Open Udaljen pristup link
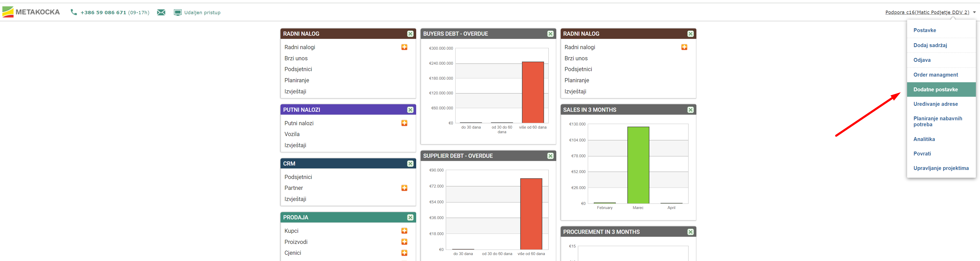 tap(202, 13)
